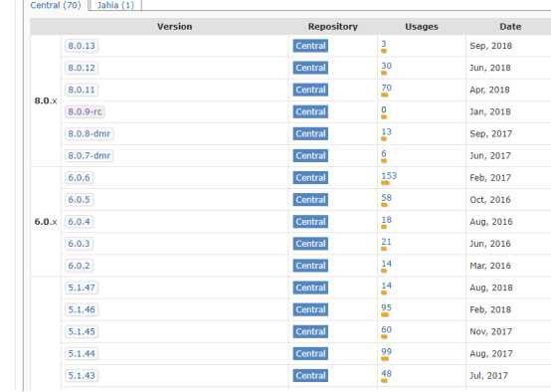
Task: Switch to the Central (70) tab
Action: coord(56,5)
